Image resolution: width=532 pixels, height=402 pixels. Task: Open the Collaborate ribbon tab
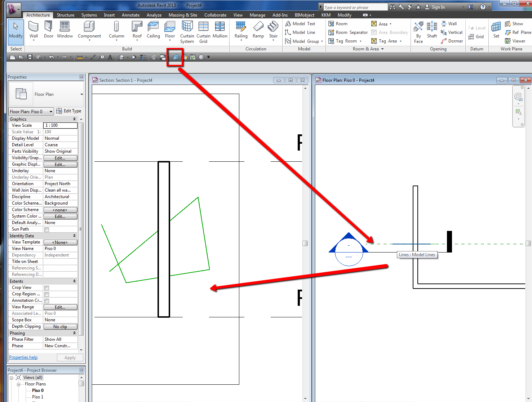click(215, 15)
